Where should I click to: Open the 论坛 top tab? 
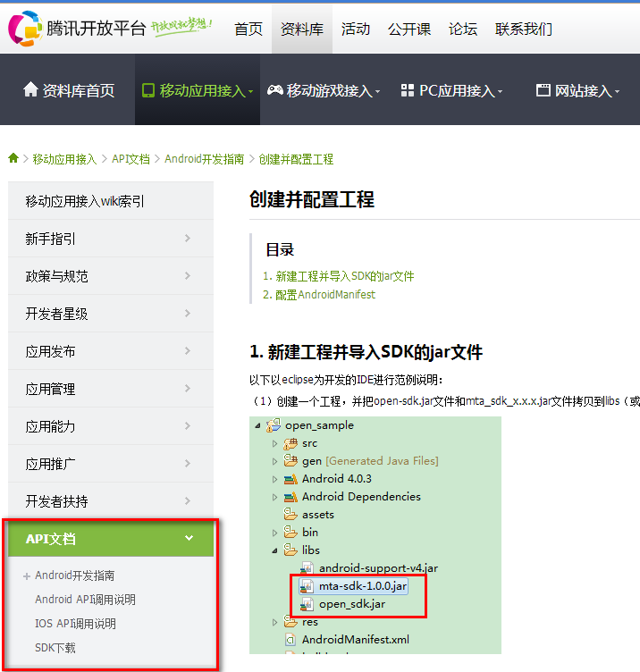462,29
